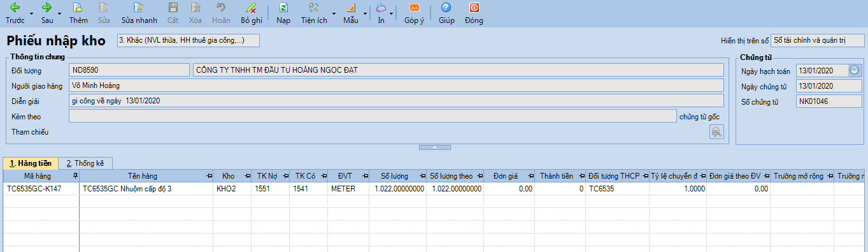Select item code cell TC6535GC-K147
Viewport: 868px width, 252px height.
[41, 189]
